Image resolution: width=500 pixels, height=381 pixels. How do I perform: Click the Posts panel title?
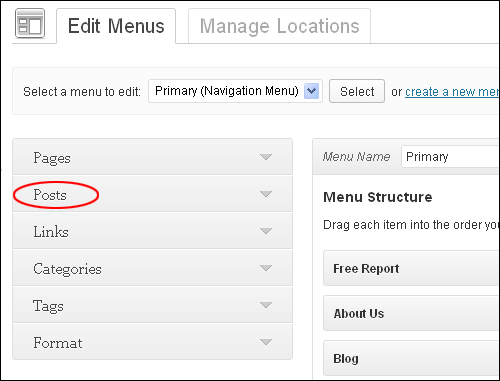pyautogui.click(x=50, y=195)
